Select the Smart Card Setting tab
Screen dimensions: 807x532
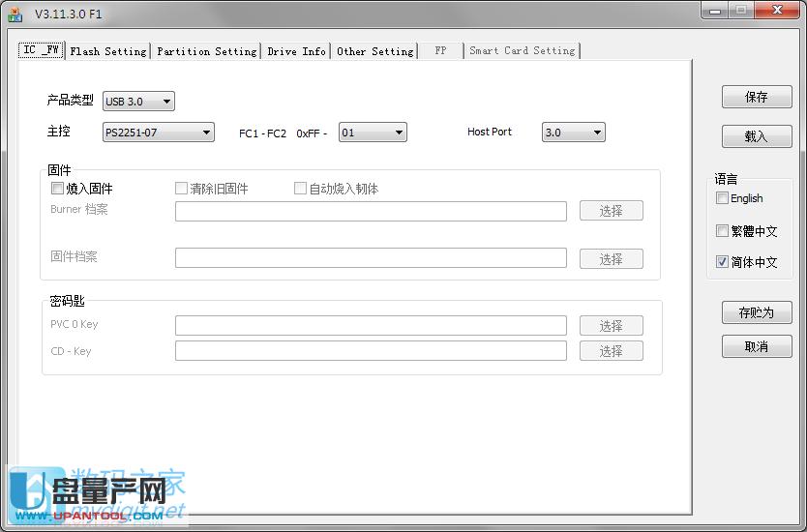[x=522, y=51]
